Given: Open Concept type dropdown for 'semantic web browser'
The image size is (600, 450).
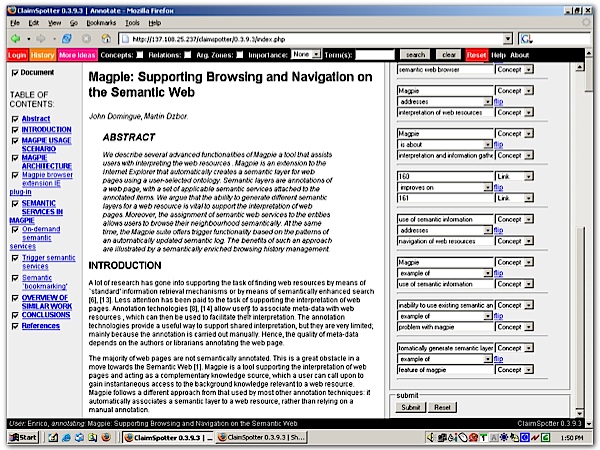Looking at the screenshot, I should point(514,69).
